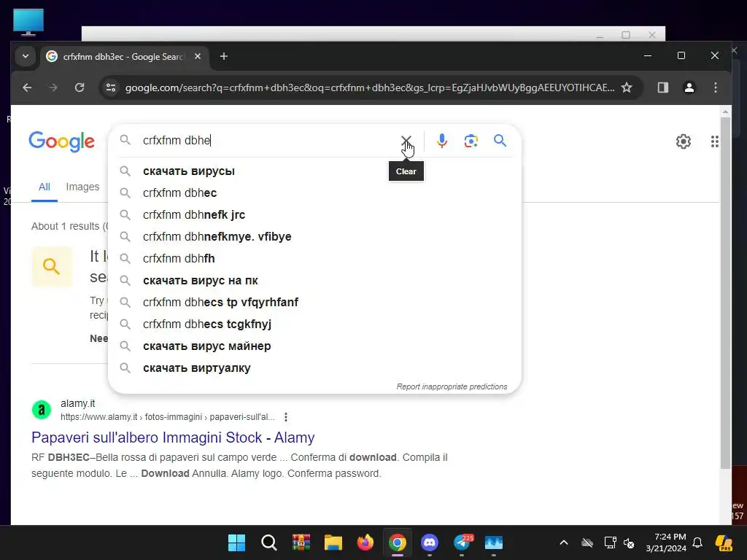
Task: Open Chrome three-dot menu
Action: [715, 87]
